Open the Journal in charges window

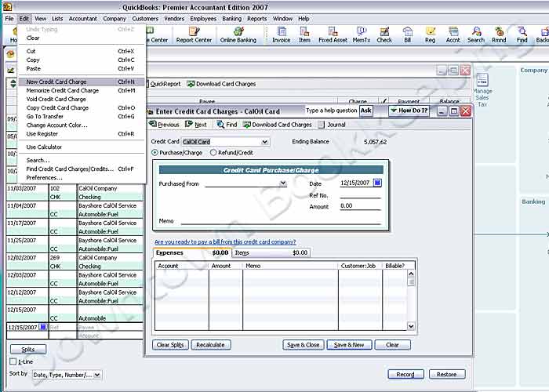point(332,125)
